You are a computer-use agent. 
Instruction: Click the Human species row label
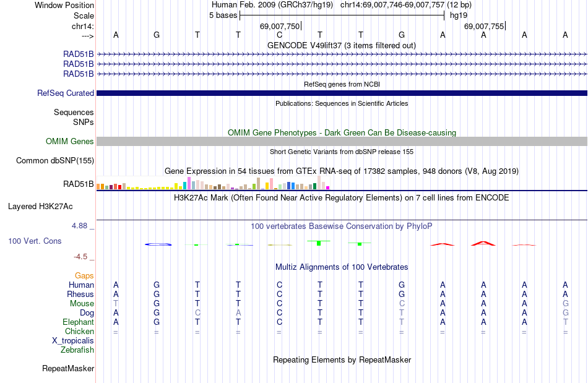click(81, 285)
